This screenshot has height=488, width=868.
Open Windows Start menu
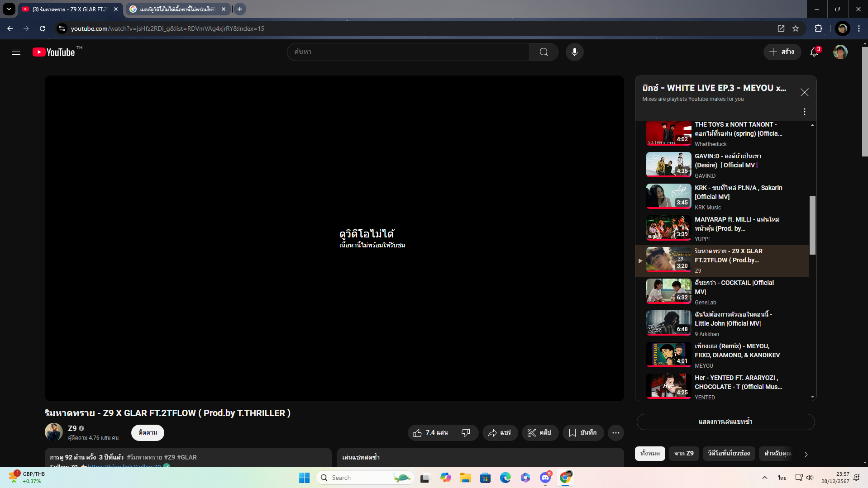[x=304, y=478]
